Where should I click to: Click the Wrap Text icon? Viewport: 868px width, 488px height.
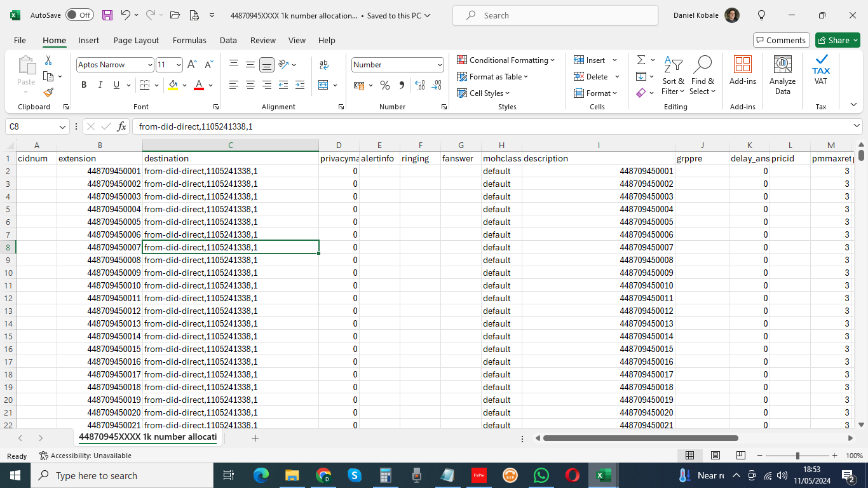point(324,64)
